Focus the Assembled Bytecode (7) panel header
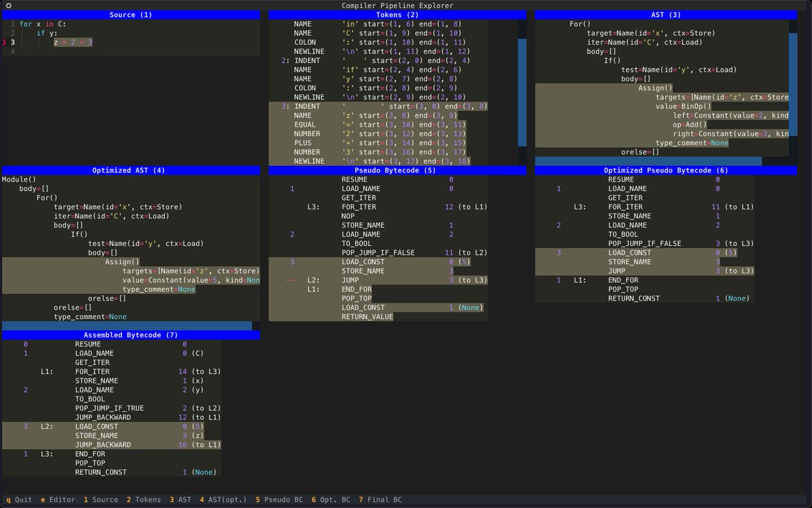The image size is (812, 508). [x=131, y=335]
